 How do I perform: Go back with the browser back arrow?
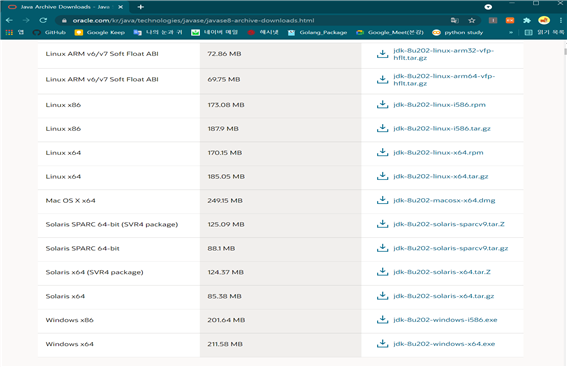point(9,20)
